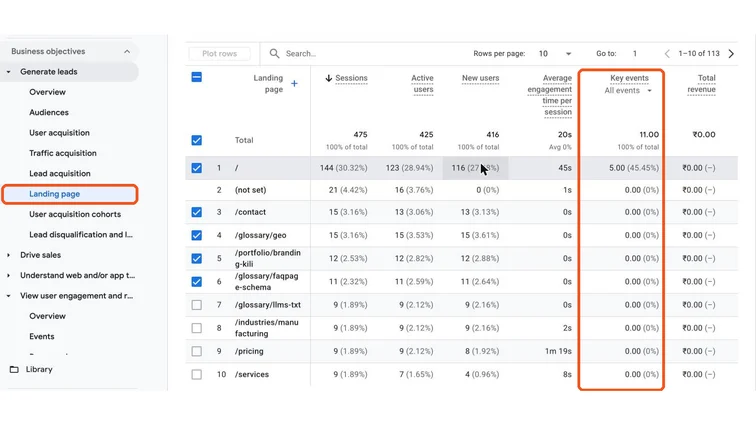Open the Audiences report
This screenshot has height=426, width=756.
[x=49, y=112]
